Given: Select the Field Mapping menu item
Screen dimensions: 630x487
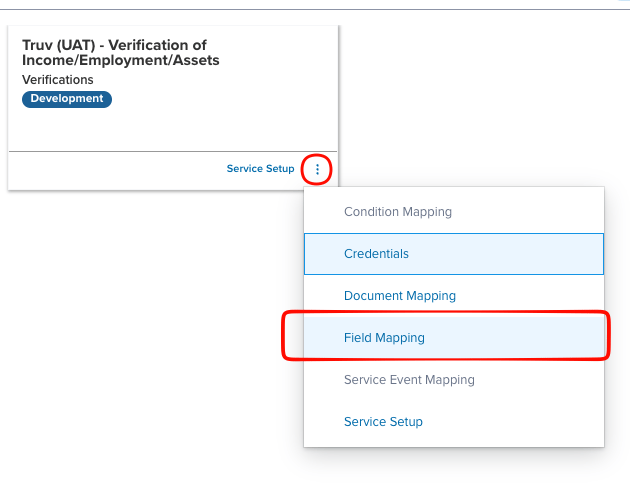Looking at the screenshot, I should point(454,338).
